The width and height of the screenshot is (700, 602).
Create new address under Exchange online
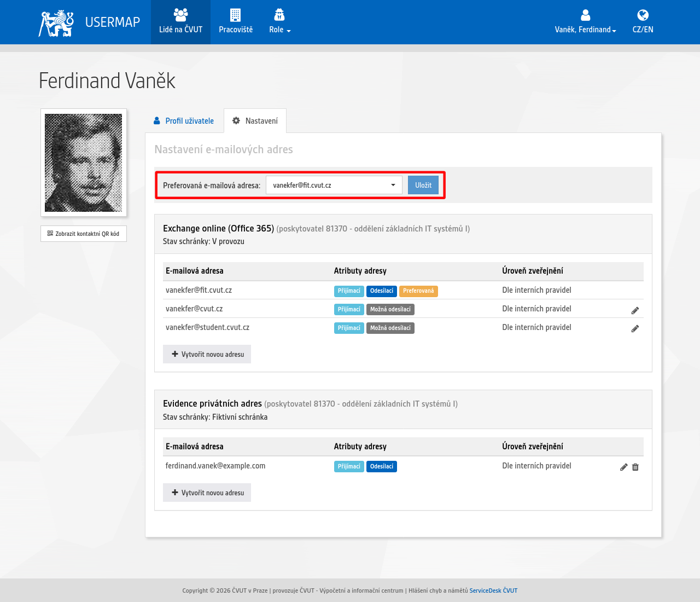coord(207,354)
